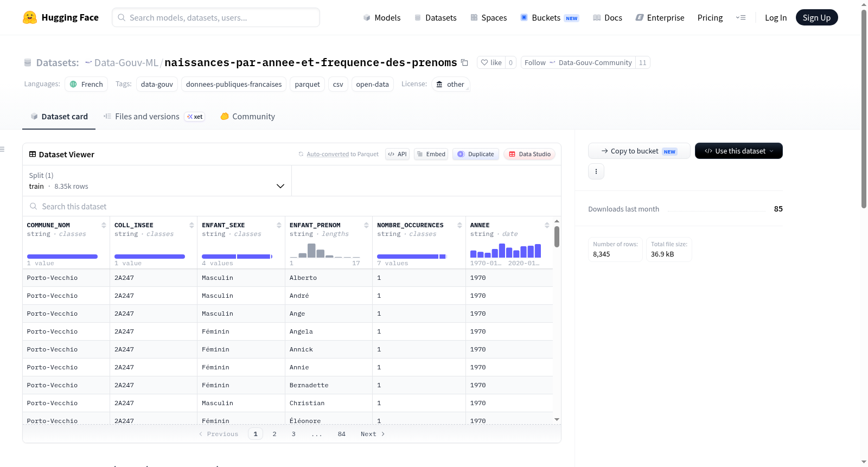
Task: Sort by COMMUNE_NOM column arrows
Action: pos(104,225)
